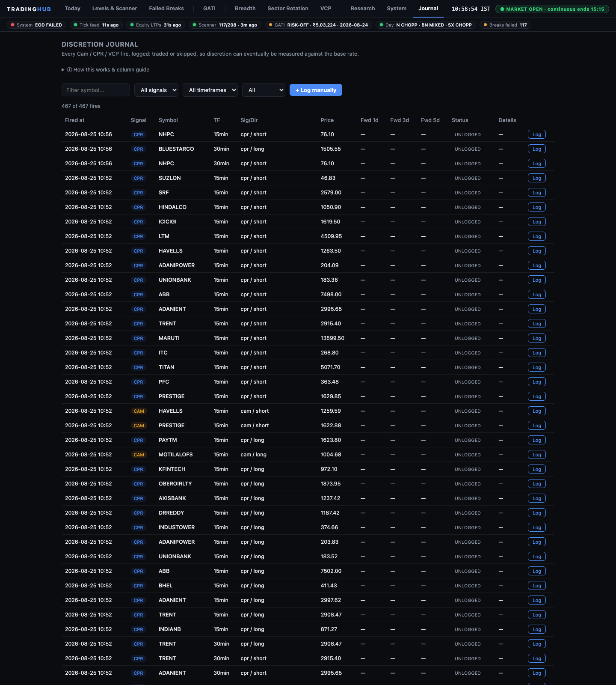Click Log for NHPC 15min row
This screenshot has width=616, height=685.
tap(537, 134)
